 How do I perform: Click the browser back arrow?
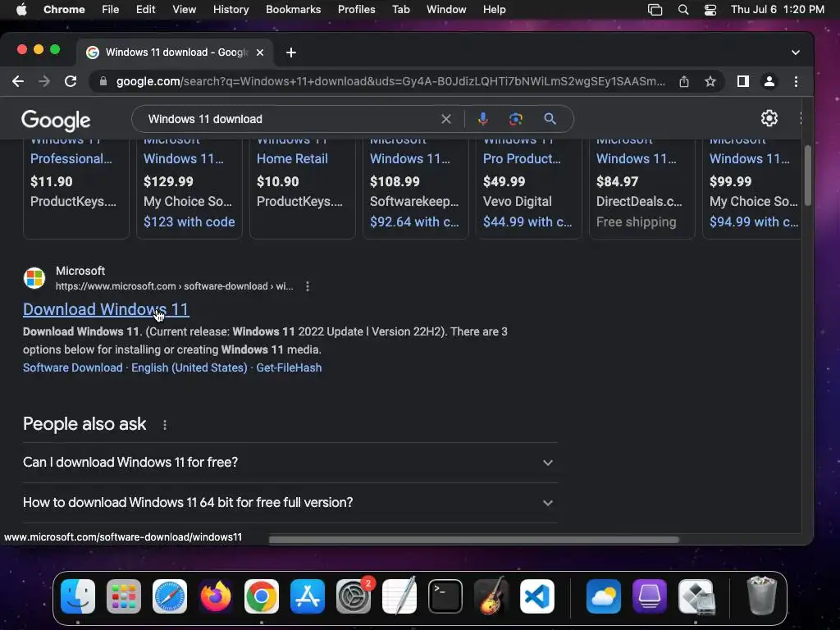(18, 81)
